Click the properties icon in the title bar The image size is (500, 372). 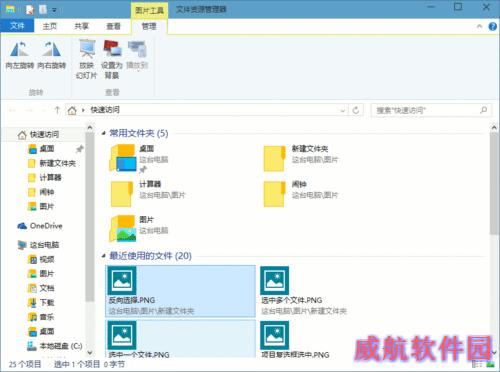pyautogui.click(x=30, y=9)
